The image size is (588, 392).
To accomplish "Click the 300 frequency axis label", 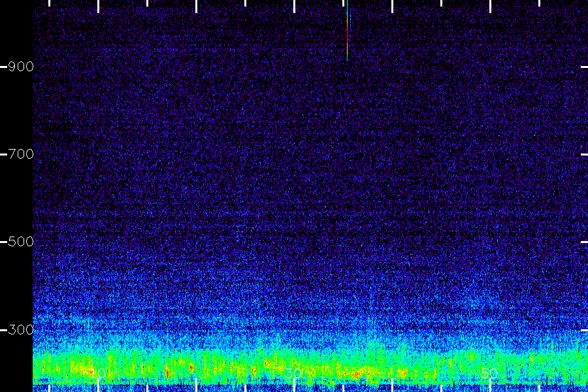I will coord(21,330).
